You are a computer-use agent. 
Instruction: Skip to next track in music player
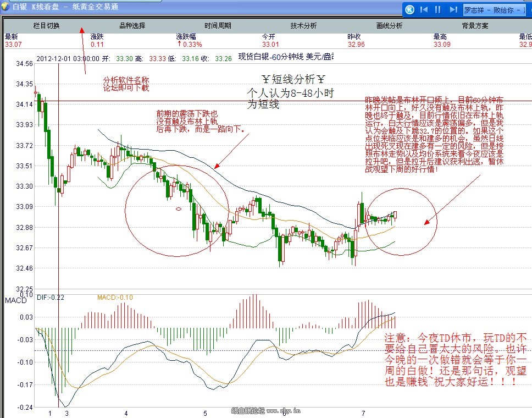coord(453,9)
